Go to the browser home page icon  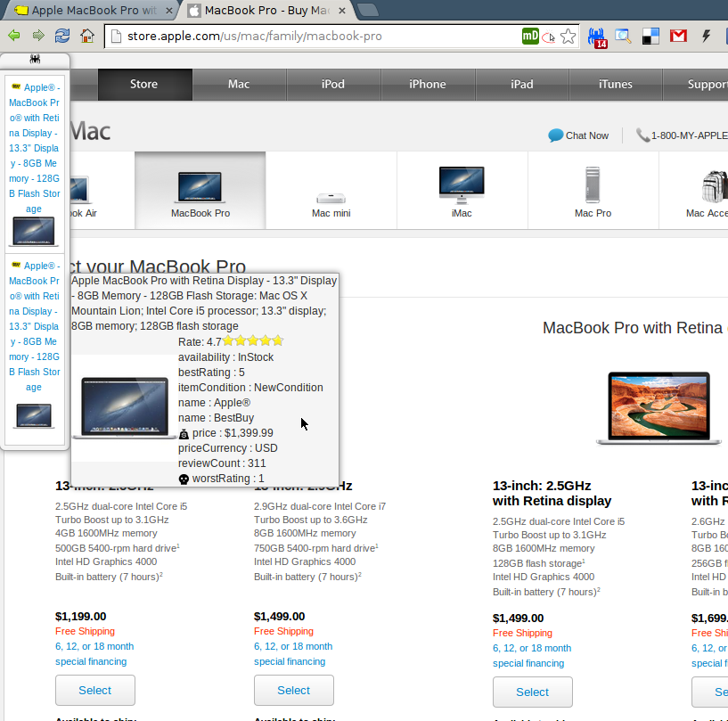coord(87,36)
